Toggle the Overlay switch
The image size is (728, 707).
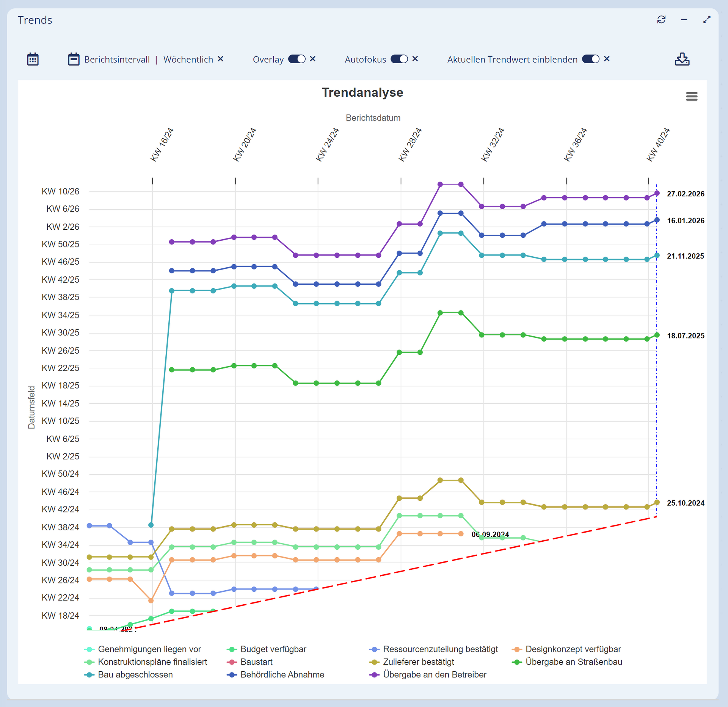(297, 59)
